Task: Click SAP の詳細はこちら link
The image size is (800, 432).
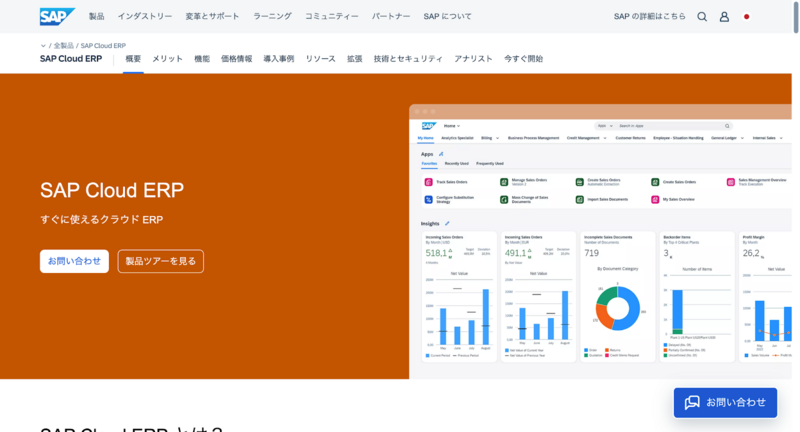Action: [649, 16]
